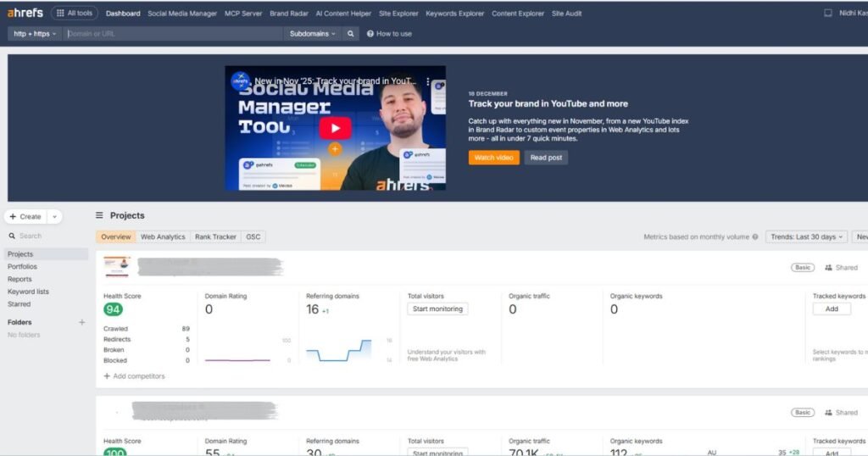The height and width of the screenshot is (456, 868).
Task: Select the Rank Tracker tab
Action: (215, 237)
